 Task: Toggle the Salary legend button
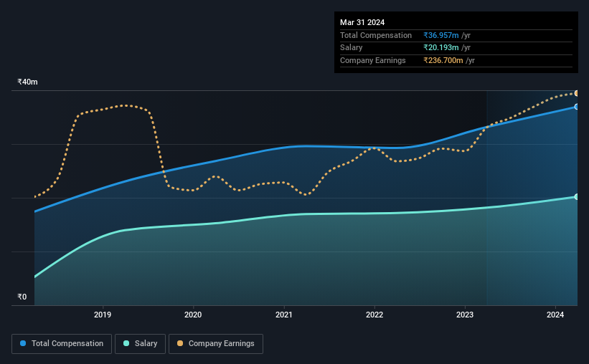[x=140, y=344]
